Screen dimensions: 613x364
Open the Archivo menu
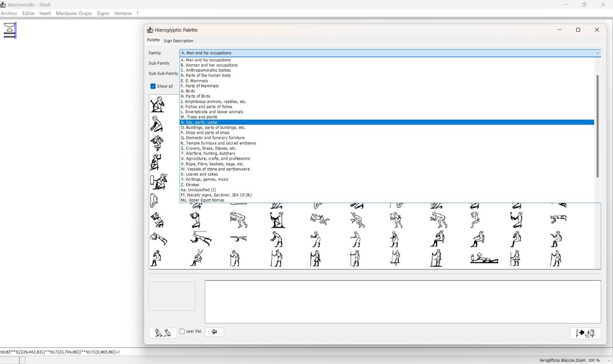(9, 13)
